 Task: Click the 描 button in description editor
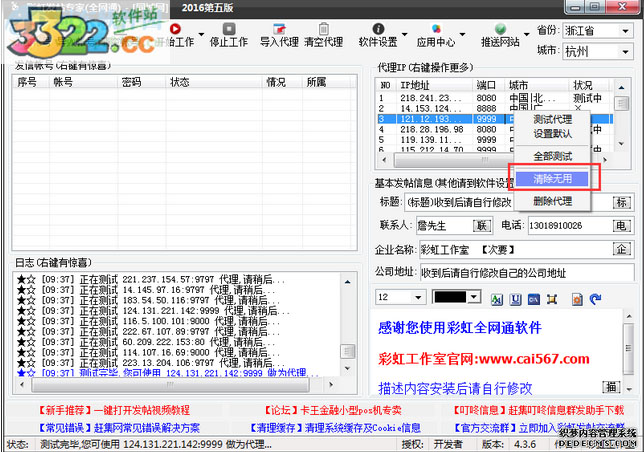(611, 387)
